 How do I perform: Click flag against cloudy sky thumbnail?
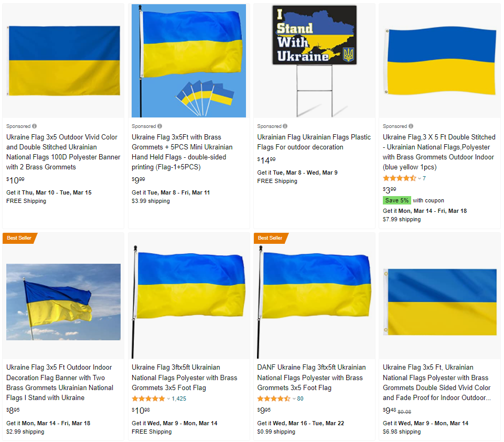[63, 302]
